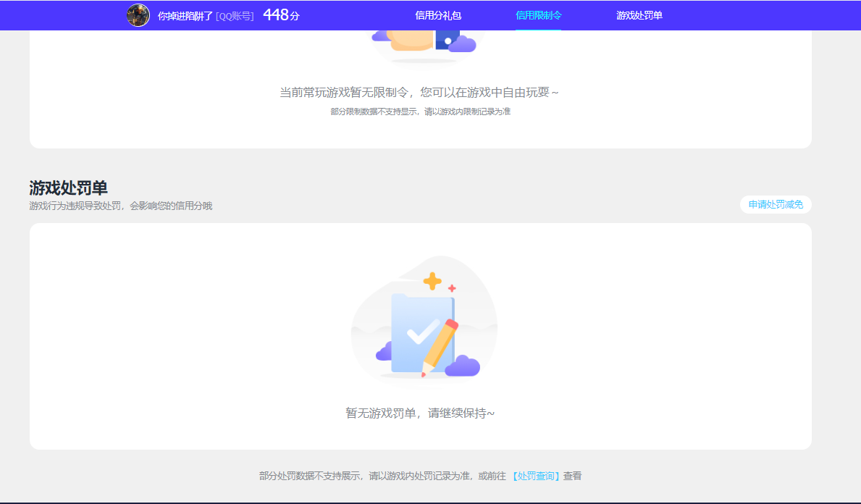Click the orange plus icon above the folder
Image resolution: width=861 pixels, height=504 pixels.
431,280
